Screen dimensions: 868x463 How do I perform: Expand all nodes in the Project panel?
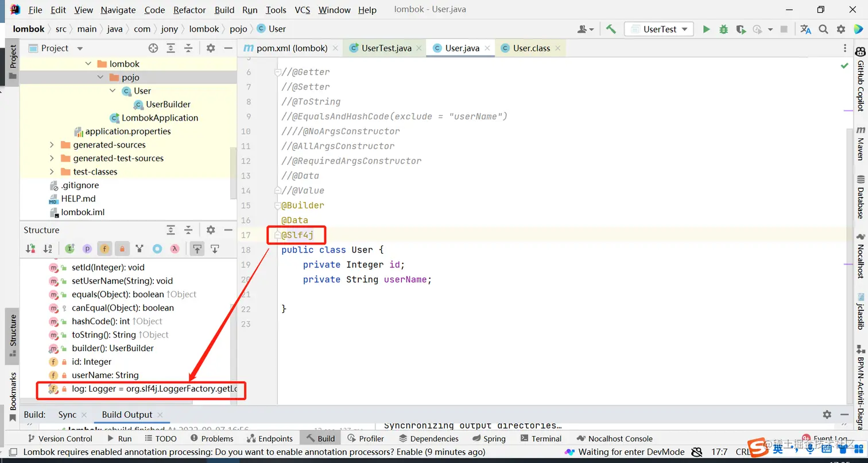(170, 48)
